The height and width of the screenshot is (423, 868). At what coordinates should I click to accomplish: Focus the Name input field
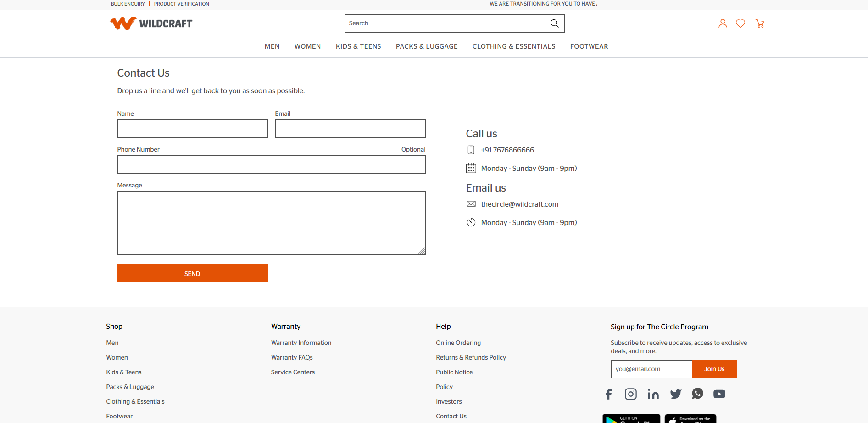[193, 129]
